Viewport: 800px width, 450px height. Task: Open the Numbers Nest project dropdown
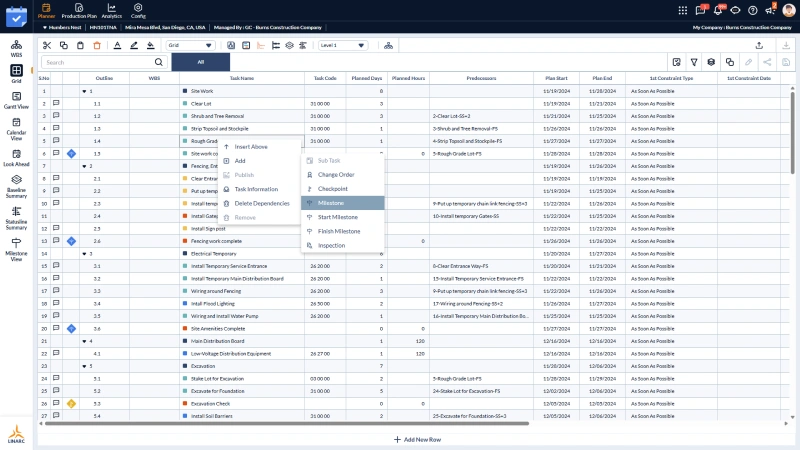(x=62, y=28)
